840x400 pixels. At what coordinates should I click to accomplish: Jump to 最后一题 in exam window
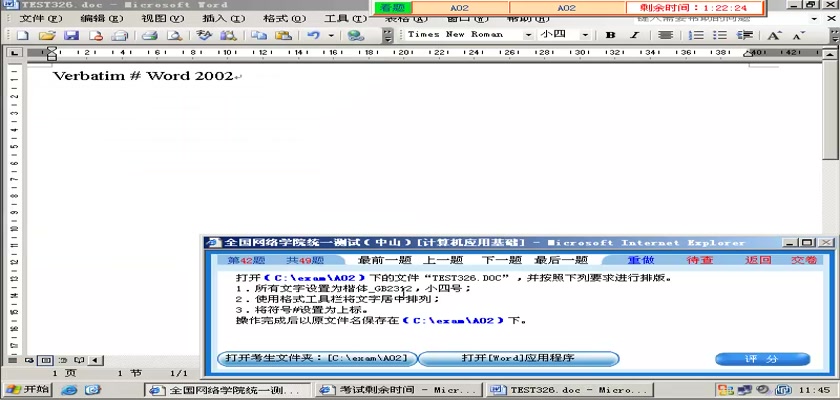pos(561,260)
